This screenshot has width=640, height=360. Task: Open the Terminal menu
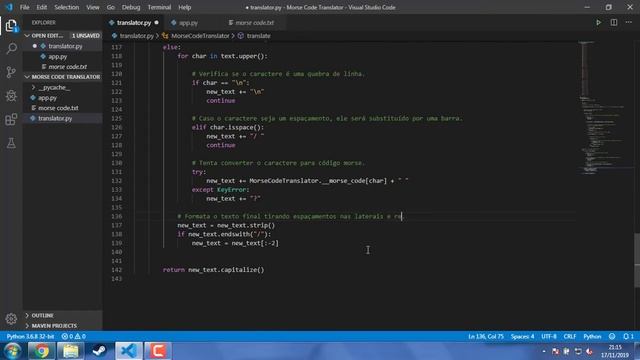tap(159, 7)
